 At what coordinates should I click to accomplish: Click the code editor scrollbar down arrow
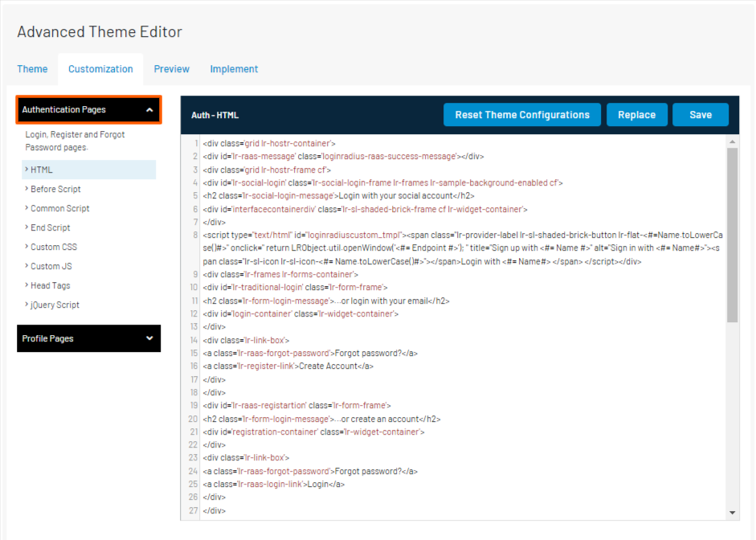732,513
